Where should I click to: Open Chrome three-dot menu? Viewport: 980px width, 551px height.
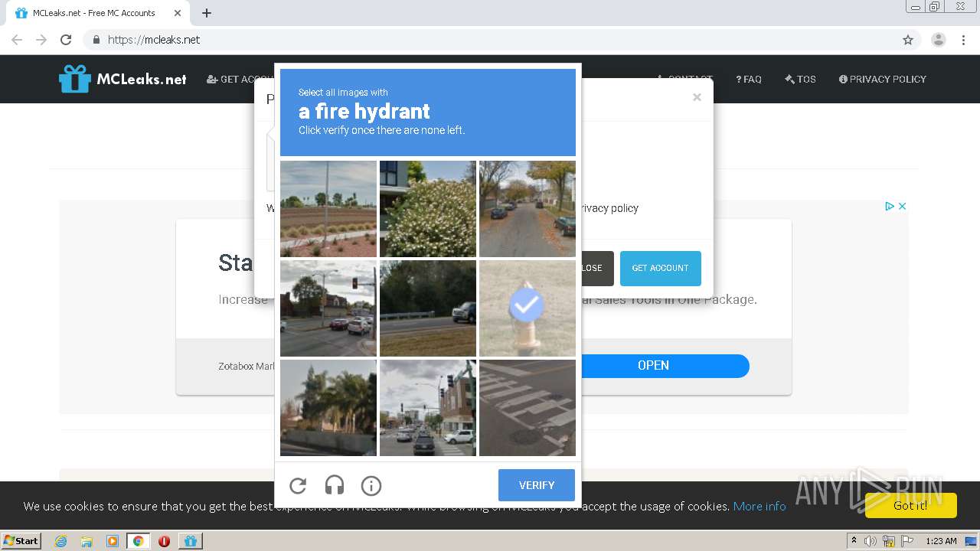coord(964,40)
